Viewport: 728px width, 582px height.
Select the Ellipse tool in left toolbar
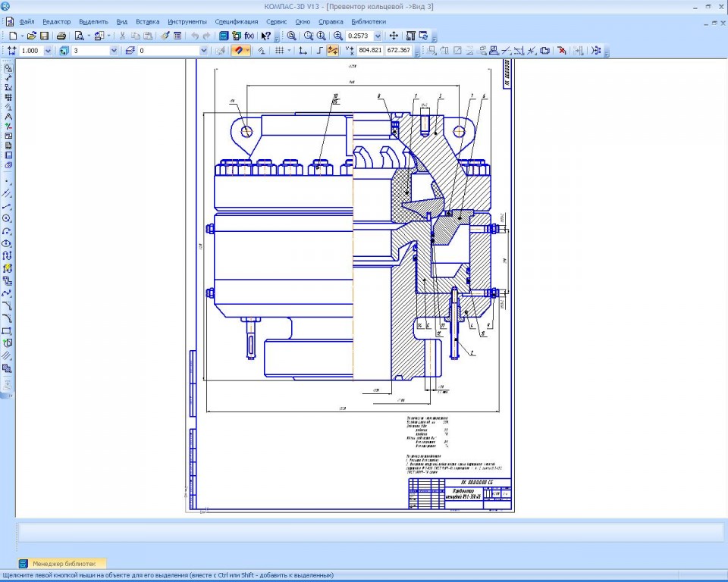tap(7, 243)
